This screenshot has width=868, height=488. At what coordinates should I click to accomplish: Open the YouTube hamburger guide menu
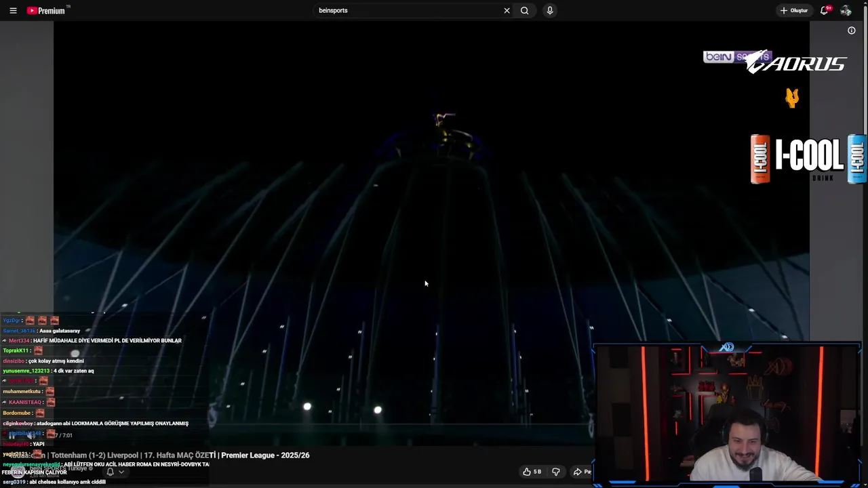pyautogui.click(x=13, y=11)
